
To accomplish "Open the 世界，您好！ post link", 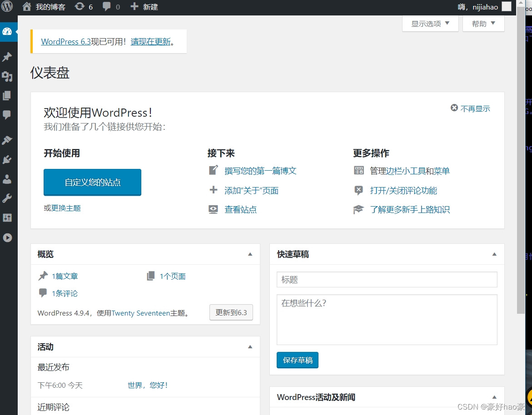I will click(148, 385).
